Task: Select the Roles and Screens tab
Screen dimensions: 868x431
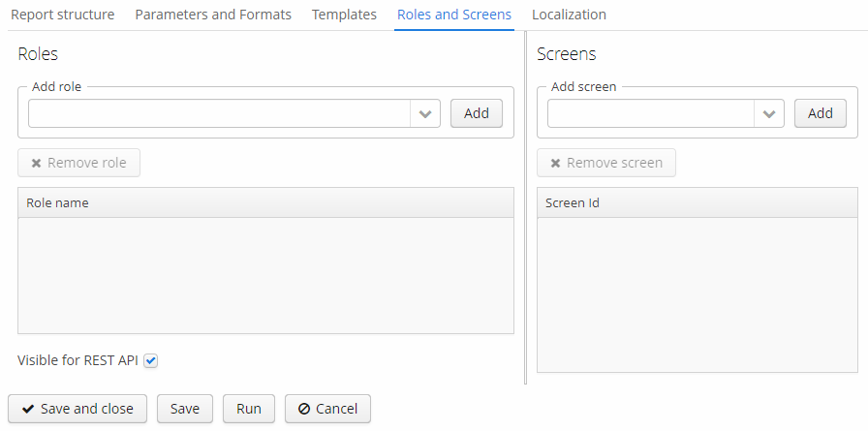Action: pos(454,15)
